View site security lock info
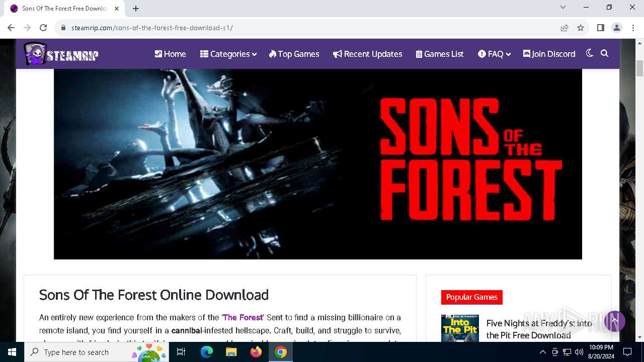Viewport: 644px width, 362px height. click(63, 28)
